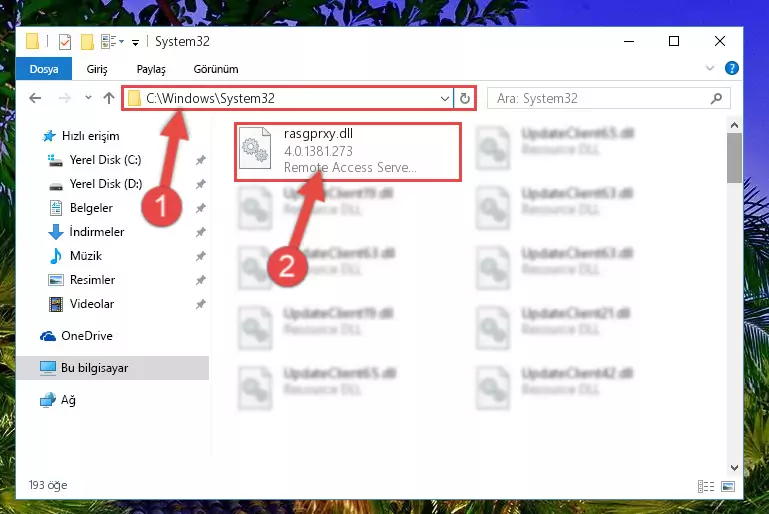Viewport: 769px width, 514px height.
Task: Switch to large icons view in status bar
Action: pos(728,486)
